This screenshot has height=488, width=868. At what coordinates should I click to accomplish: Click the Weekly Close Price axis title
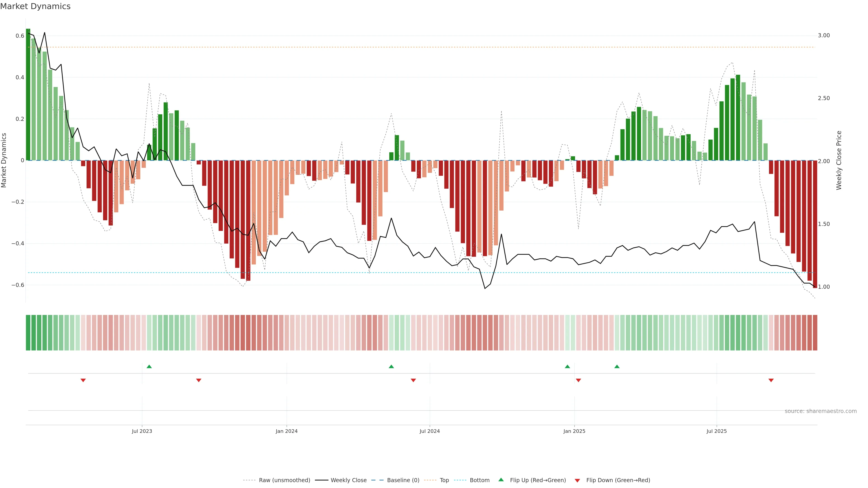[839, 160]
